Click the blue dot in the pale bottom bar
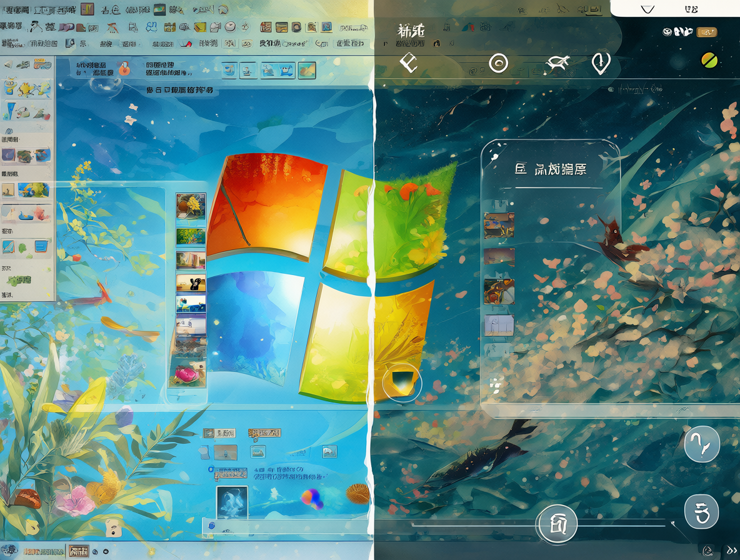The height and width of the screenshot is (560, 740). (x=212, y=525)
